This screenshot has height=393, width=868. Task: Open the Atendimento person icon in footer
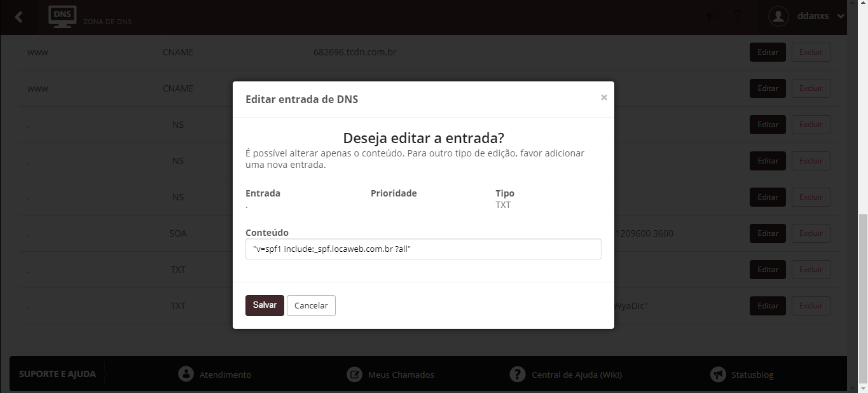186,374
